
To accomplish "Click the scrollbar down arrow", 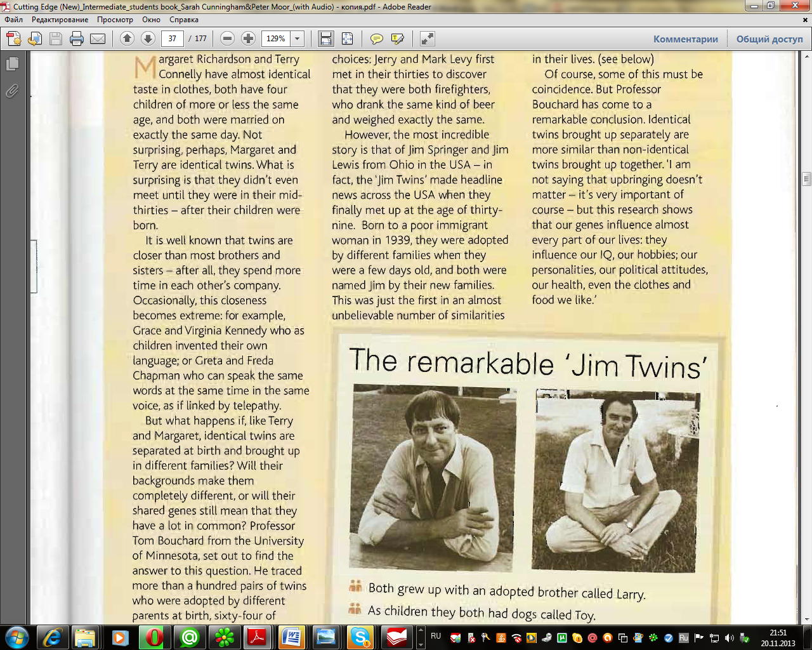I will click(x=806, y=619).
